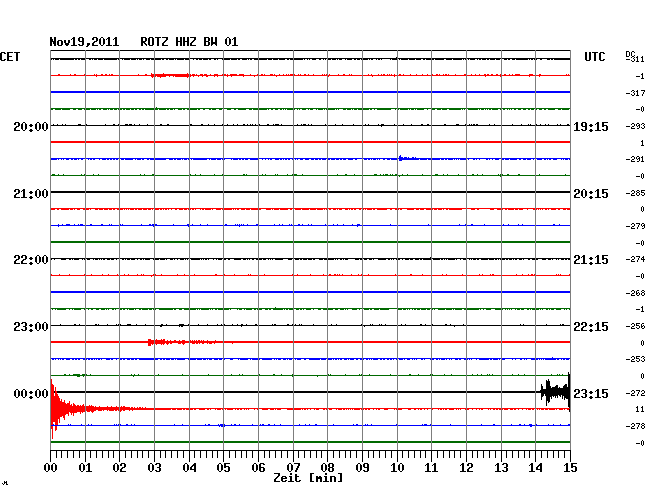Click the 02 minute axis label
This screenshot has height=494, width=650.
119,468
